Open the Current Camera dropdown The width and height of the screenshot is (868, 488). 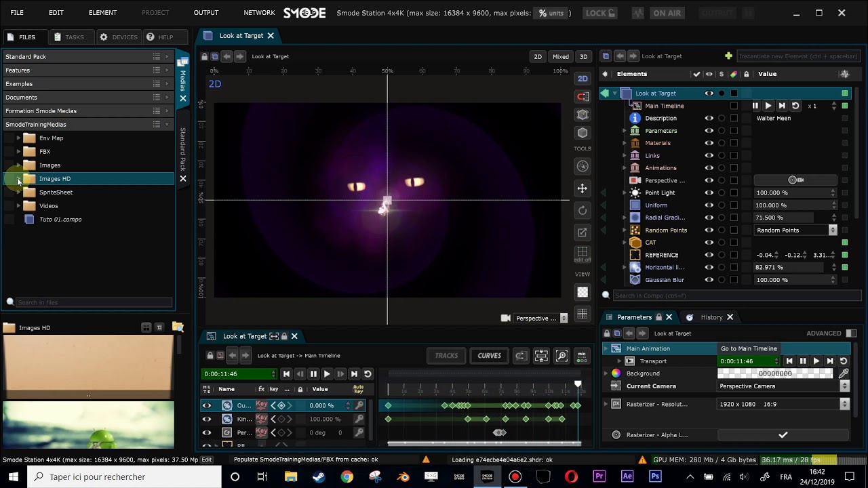pyautogui.click(x=783, y=386)
